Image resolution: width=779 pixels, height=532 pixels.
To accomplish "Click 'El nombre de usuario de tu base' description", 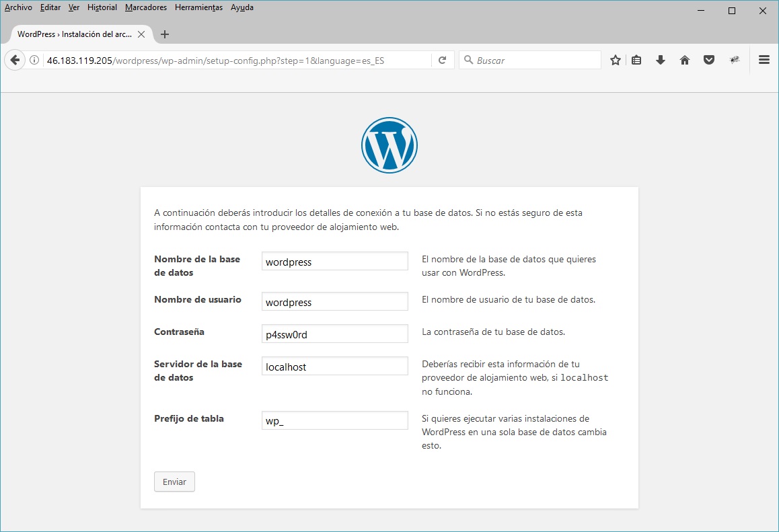I will pos(509,299).
